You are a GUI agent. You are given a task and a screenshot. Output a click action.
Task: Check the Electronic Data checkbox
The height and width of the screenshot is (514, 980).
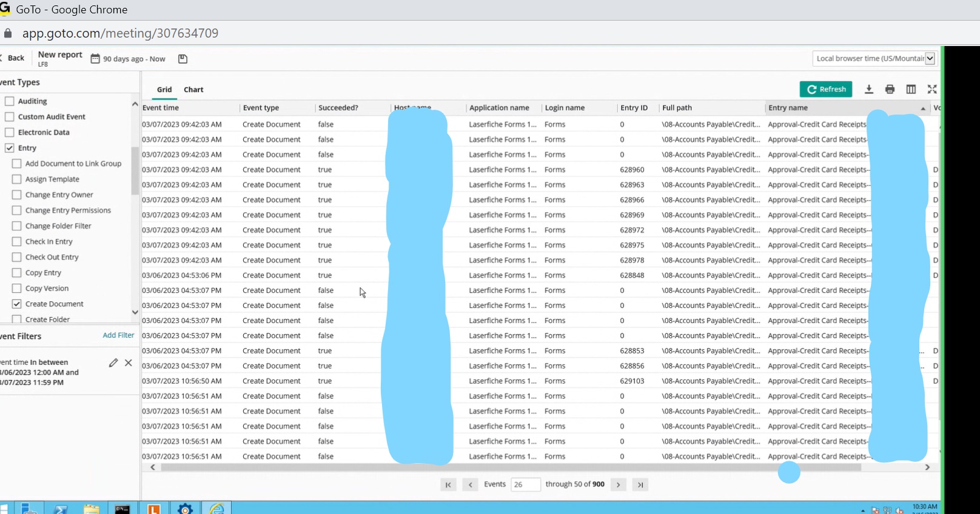point(9,132)
